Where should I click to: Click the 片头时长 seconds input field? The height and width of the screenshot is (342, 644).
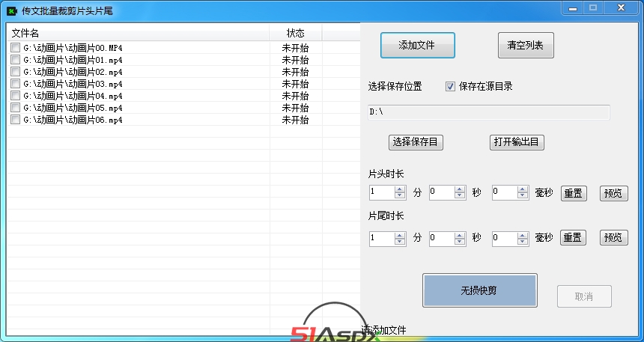(x=442, y=192)
